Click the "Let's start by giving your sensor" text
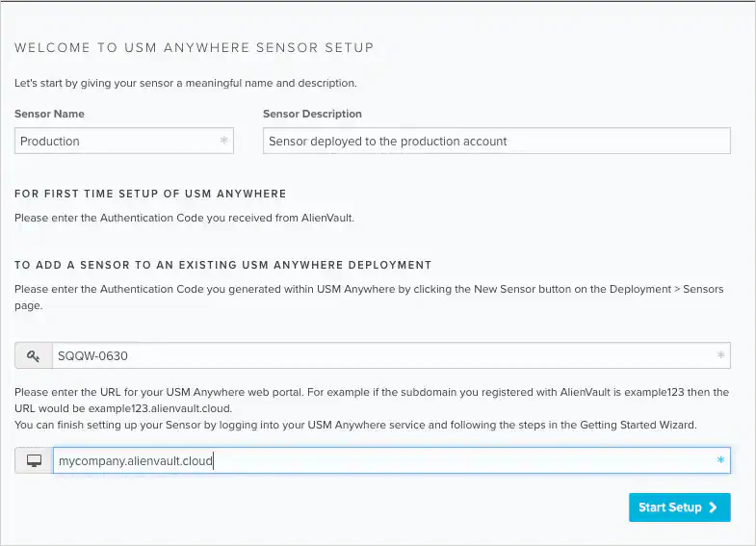This screenshot has height=546, width=756. [186, 83]
